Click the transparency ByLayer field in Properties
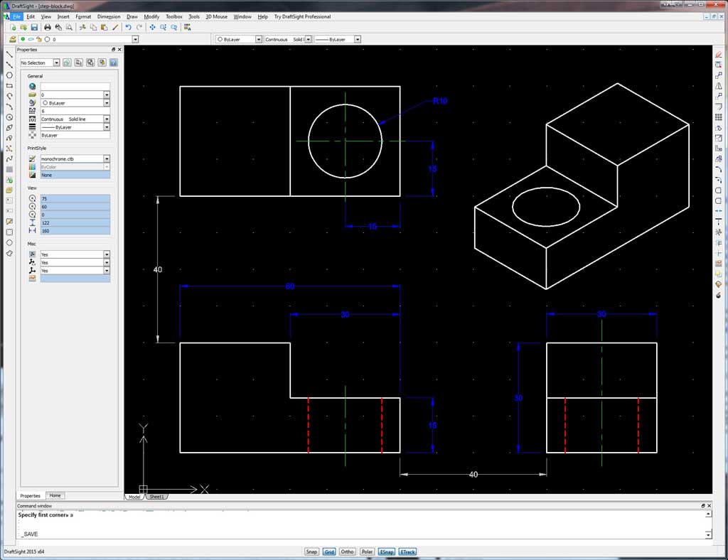This screenshot has height=560, width=728. click(x=75, y=135)
